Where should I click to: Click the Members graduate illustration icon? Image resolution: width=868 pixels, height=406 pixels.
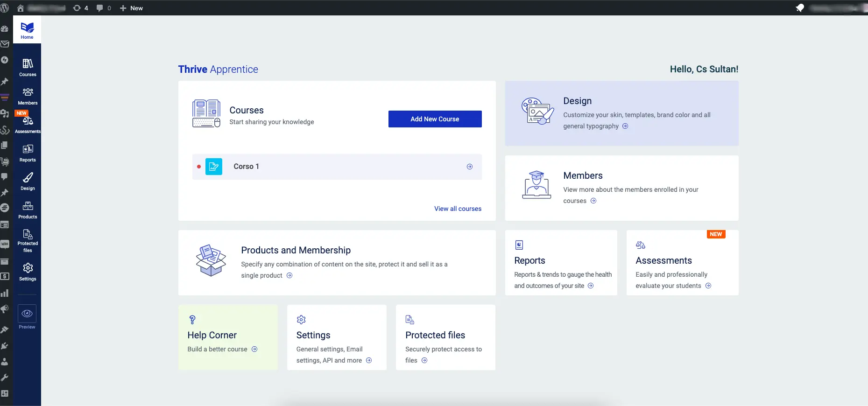tap(536, 185)
